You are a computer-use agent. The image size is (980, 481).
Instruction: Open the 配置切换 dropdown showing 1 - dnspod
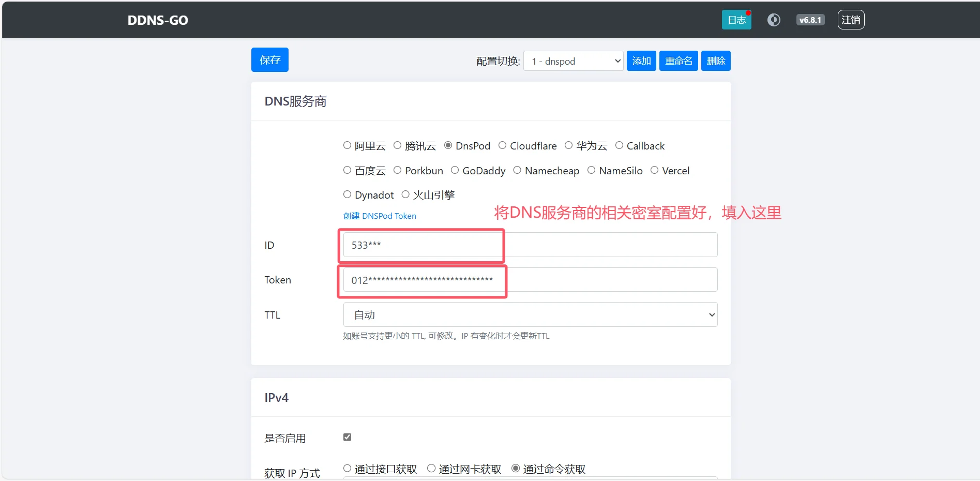point(573,61)
